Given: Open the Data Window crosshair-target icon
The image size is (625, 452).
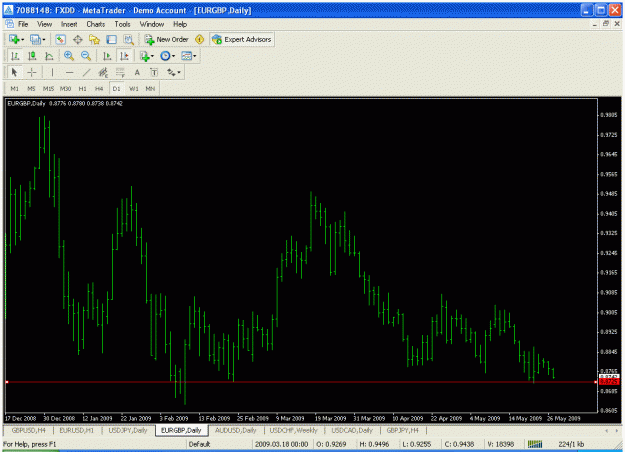Looking at the screenshot, I should (77, 39).
